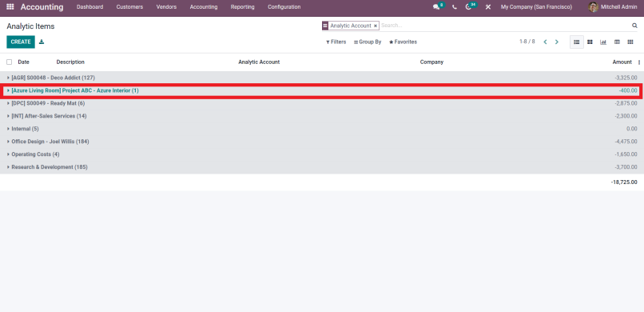Image resolution: width=644 pixels, height=312 pixels.
Task: Click the download export icon
Action: pyautogui.click(x=42, y=42)
